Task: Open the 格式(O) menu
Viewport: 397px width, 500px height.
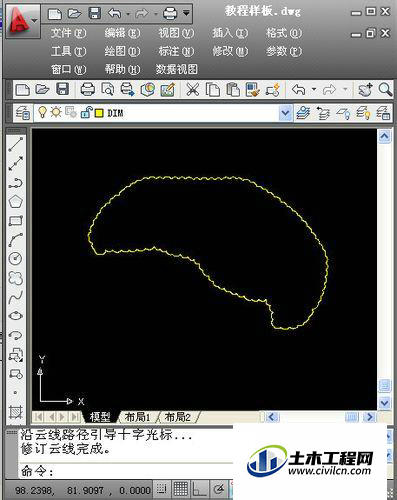Action: (284, 33)
